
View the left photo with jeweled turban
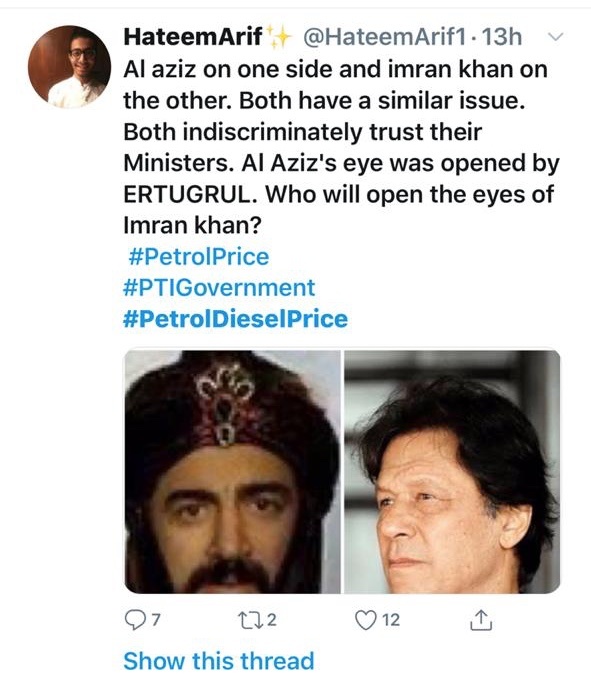click(x=233, y=471)
